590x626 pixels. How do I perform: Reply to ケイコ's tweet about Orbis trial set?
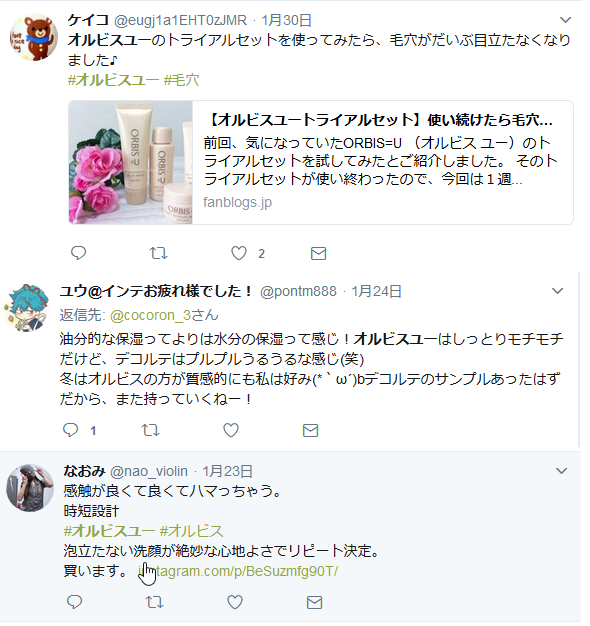79,253
